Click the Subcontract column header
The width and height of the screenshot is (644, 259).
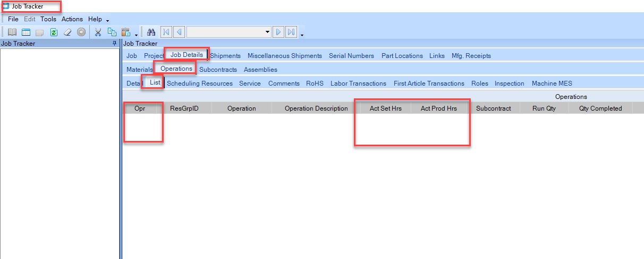[494, 108]
